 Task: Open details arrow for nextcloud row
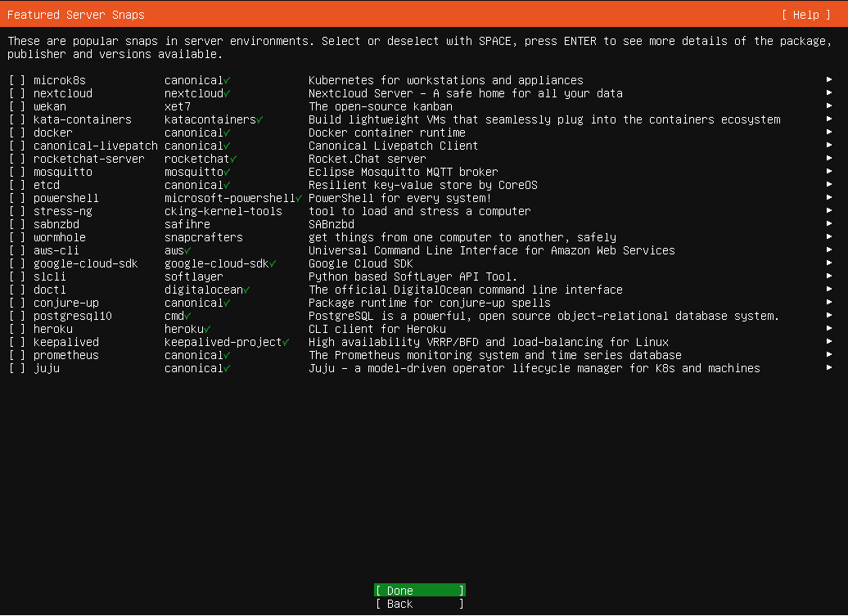click(829, 93)
